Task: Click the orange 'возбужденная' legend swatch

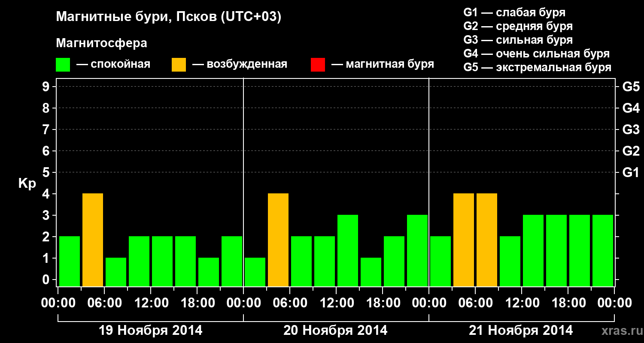Action: click(x=179, y=65)
